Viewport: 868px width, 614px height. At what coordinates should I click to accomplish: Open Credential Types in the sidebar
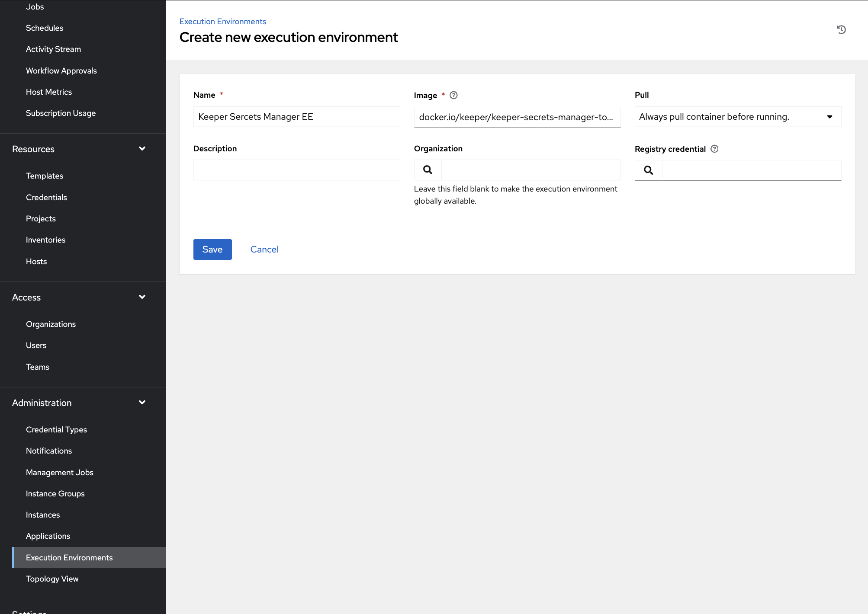[x=56, y=429]
